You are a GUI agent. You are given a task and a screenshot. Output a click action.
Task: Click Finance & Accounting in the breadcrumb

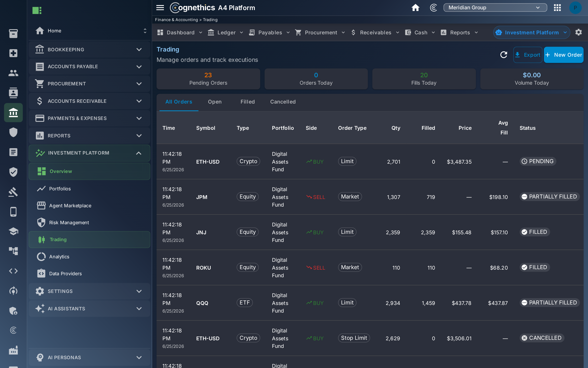pyautogui.click(x=176, y=20)
